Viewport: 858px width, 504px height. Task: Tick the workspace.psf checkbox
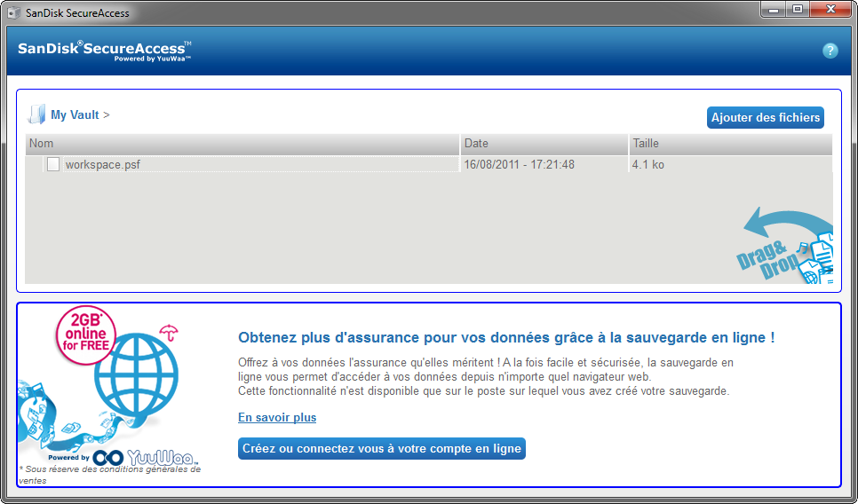pyautogui.click(x=53, y=164)
